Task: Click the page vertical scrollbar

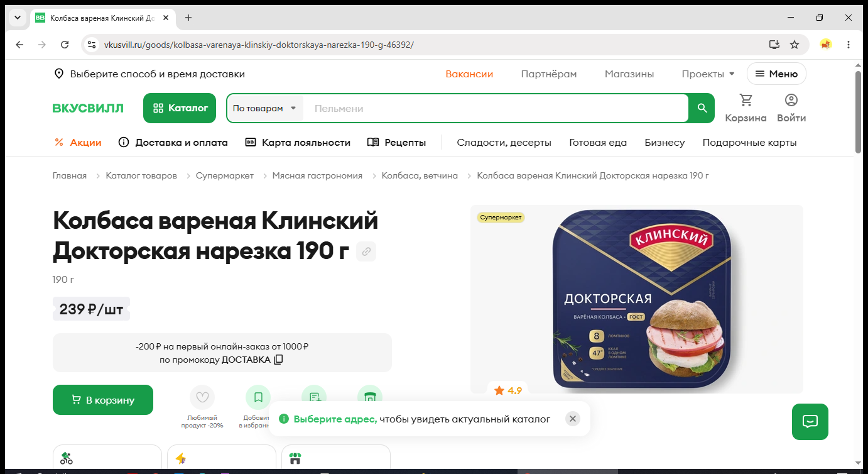Action: pyautogui.click(x=859, y=112)
